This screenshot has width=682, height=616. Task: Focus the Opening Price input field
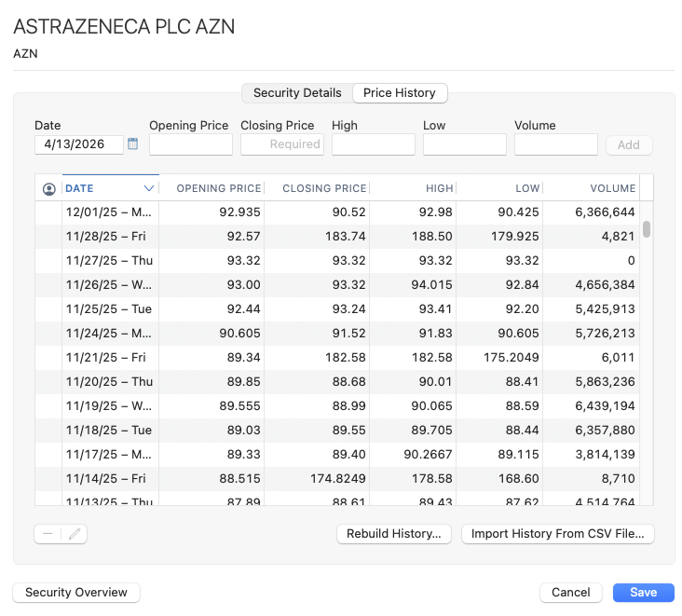[190, 144]
